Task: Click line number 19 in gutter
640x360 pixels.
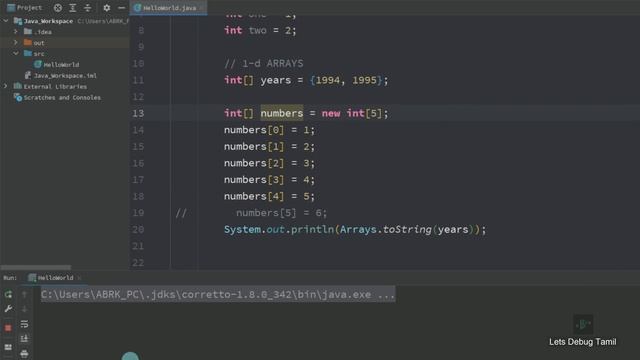Action: coord(138,213)
